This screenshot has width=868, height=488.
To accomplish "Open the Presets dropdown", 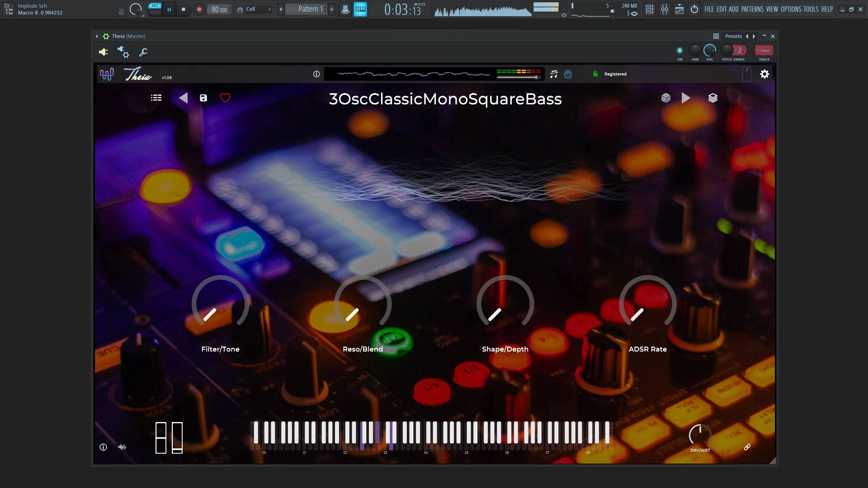I will (x=733, y=36).
